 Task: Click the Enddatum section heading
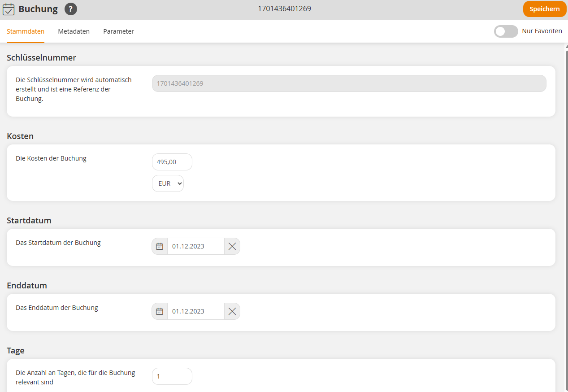(27, 285)
